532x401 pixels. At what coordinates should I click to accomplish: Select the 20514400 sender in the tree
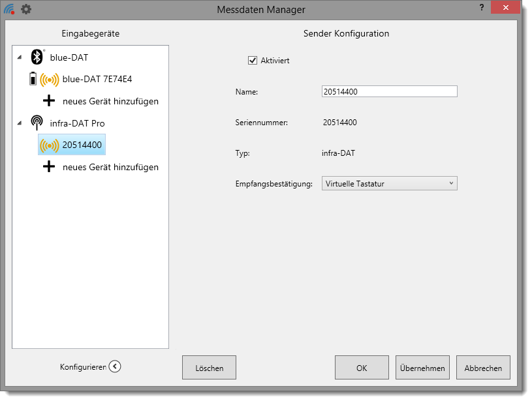pyautogui.click(x=82, y=145)
